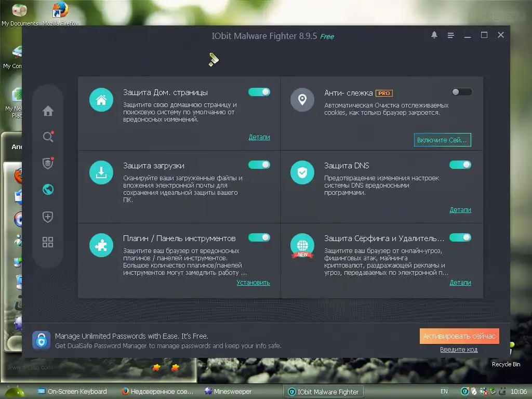Toggle Защита Дом. страницы switch
The height and width of the screenshot is (399, 532).
[259, 92]
